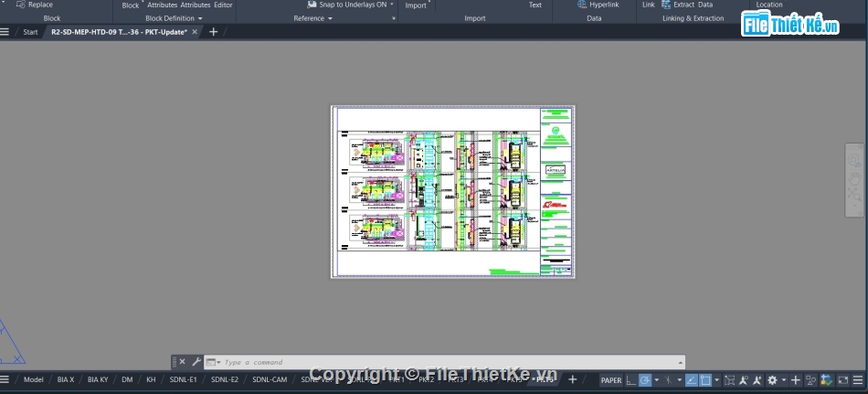Click the Workspace Switching gear
Screen dimensions: 868x394
[772, 380]
